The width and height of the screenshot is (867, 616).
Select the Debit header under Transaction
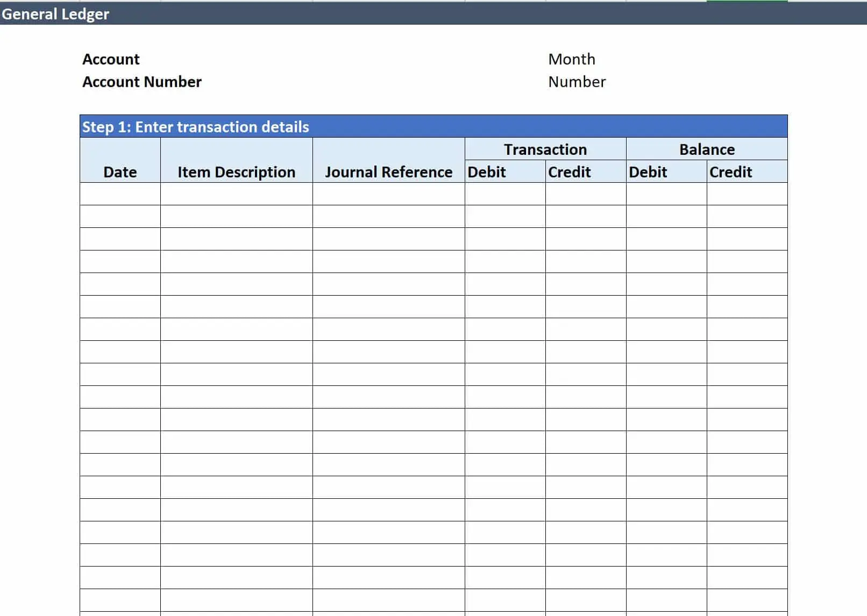click(486, 172)
